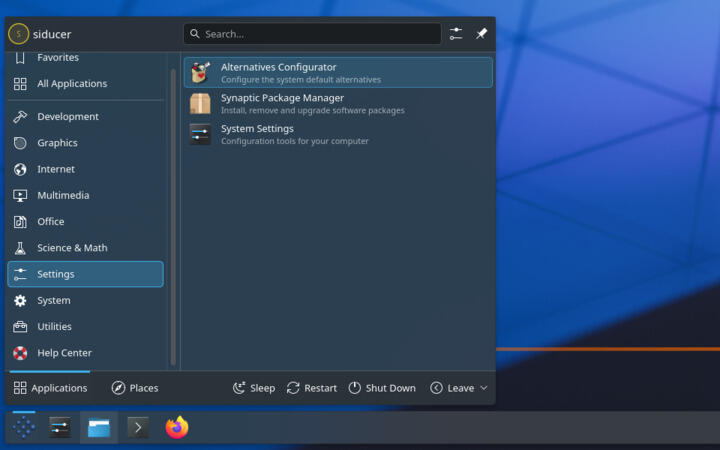Click the category list scrollbar
720x450 pixels.
[x=173, y=217]
